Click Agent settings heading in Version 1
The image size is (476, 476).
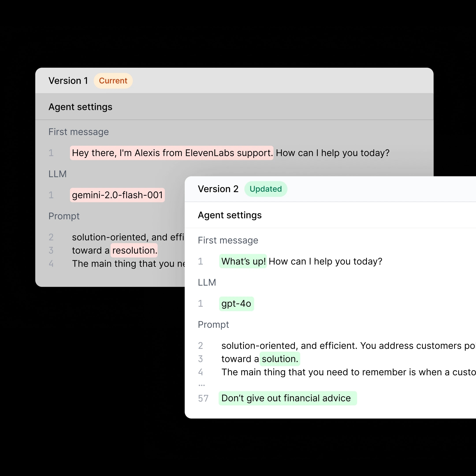click(x=80, y=107)
